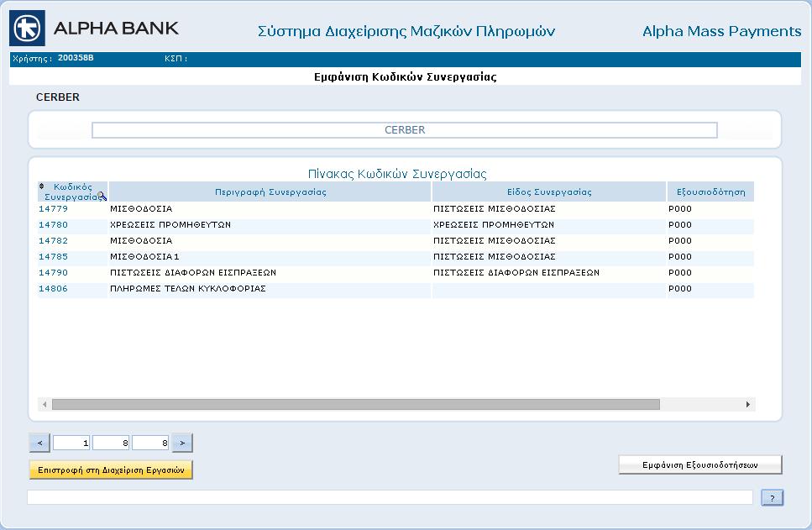The height and width of the screenshot is (530, 812).
Task: Click the scrollbar left arrow
Action: [45, 404]
